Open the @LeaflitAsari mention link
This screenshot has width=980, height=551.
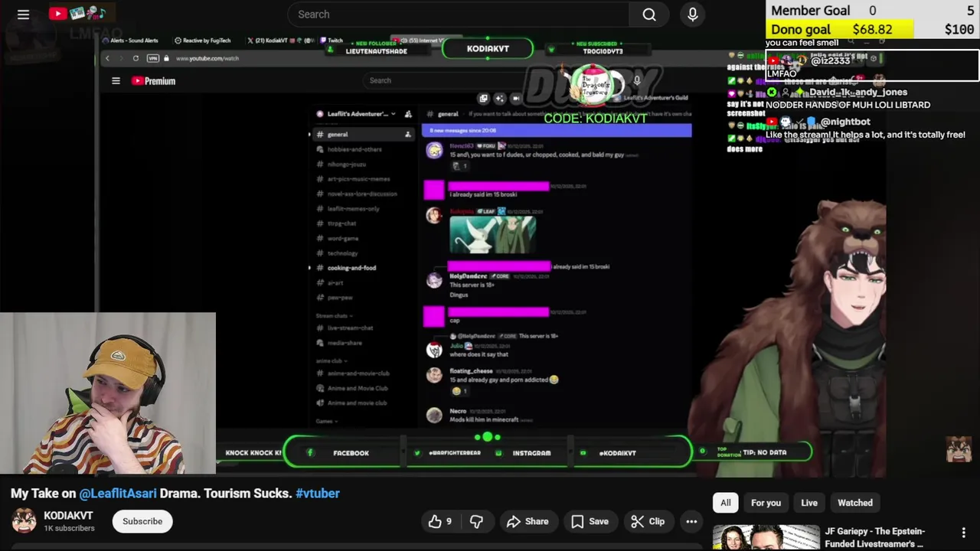pos(118,494)
